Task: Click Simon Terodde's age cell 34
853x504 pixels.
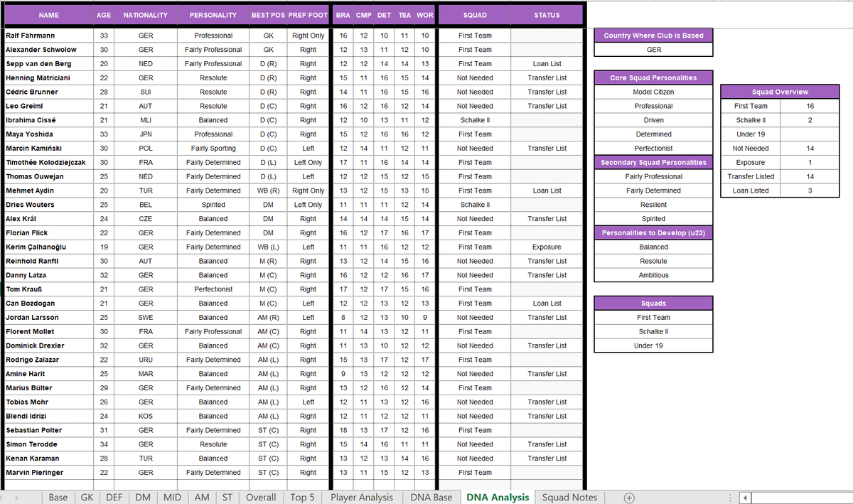Action: pyautogui.click(x=103, y=444)
